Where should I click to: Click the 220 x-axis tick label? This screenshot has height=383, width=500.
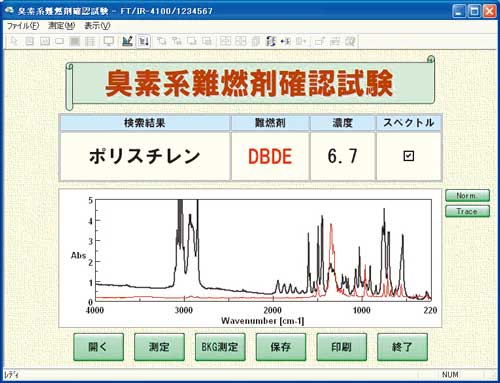click(430, 310)
